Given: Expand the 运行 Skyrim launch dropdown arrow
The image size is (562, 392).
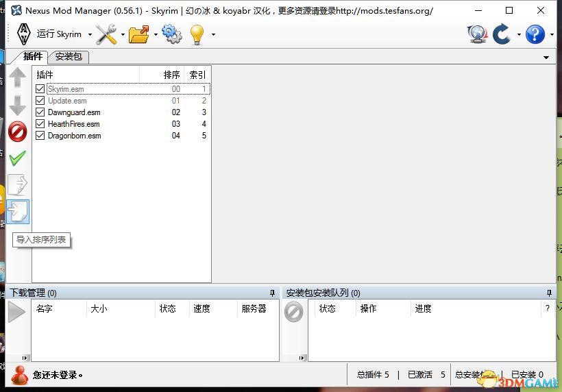Looking at the screenshot, I should [90, 34].
